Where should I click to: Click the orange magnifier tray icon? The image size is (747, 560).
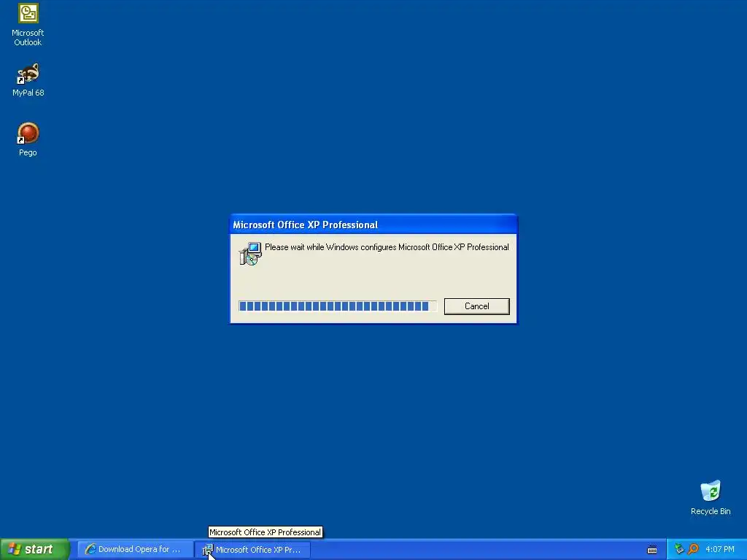693,549
